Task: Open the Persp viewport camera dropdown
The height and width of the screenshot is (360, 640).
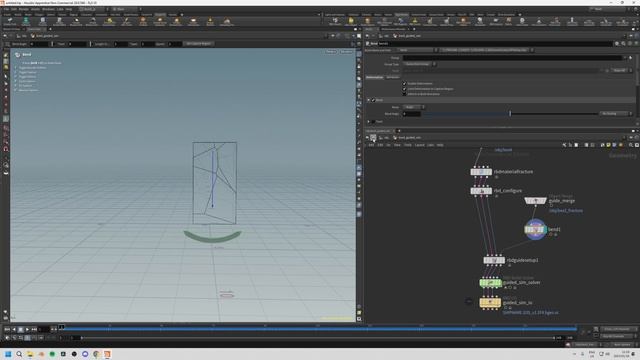Action: 331,52
